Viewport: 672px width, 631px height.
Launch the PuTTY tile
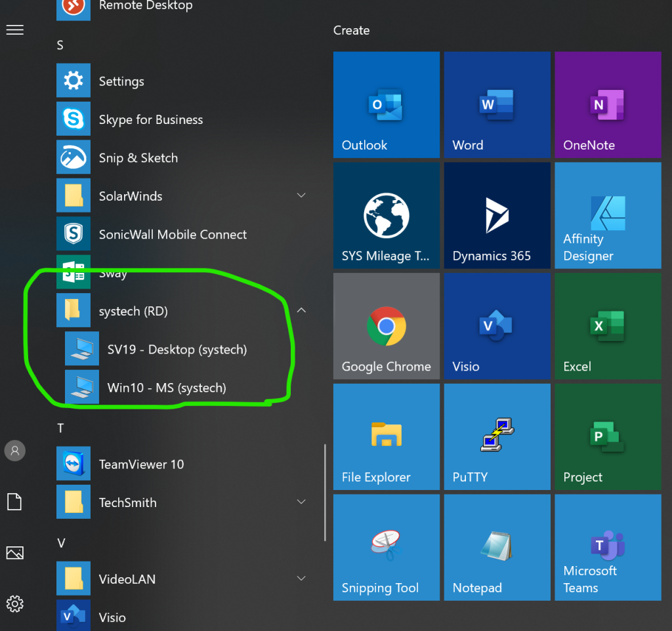(x=497, y=436)
